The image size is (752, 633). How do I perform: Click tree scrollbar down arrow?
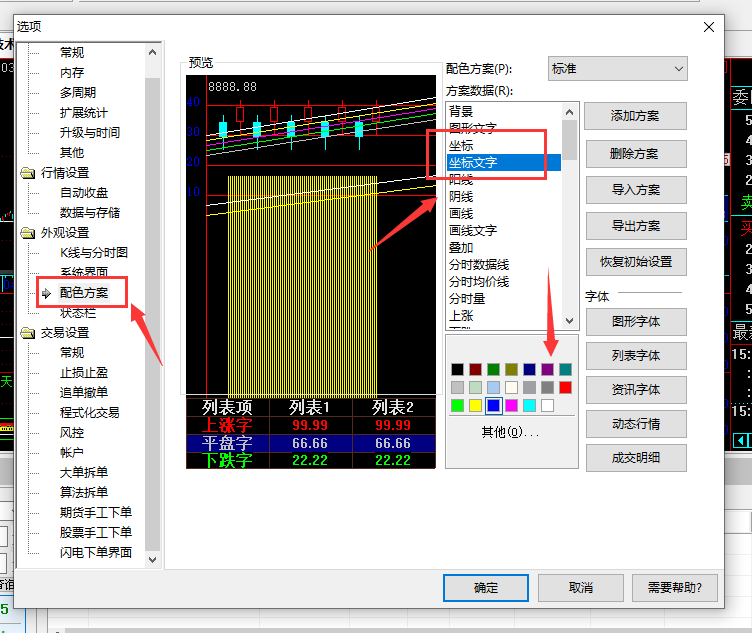click(x=153, y=560)
